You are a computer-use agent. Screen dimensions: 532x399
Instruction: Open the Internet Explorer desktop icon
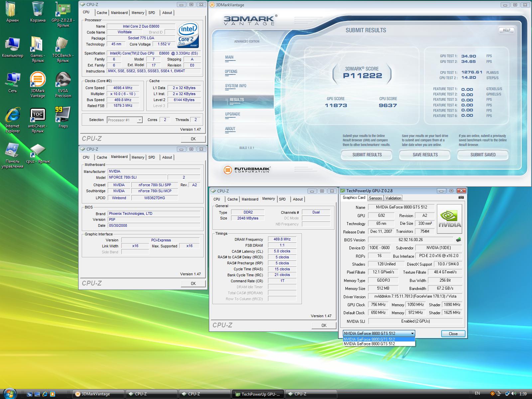(x=12, y=120)
